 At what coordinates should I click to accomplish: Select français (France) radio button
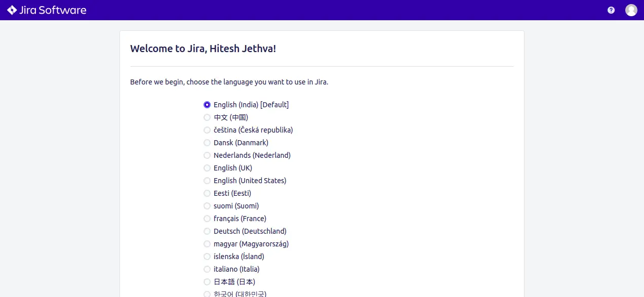tap(207, 219)
